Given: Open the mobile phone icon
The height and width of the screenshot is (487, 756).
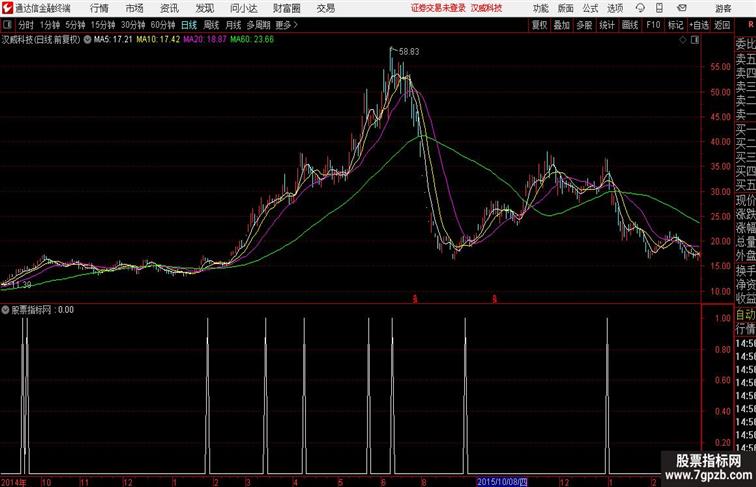Looking at the screenshot, I should (x=659, y=8).
